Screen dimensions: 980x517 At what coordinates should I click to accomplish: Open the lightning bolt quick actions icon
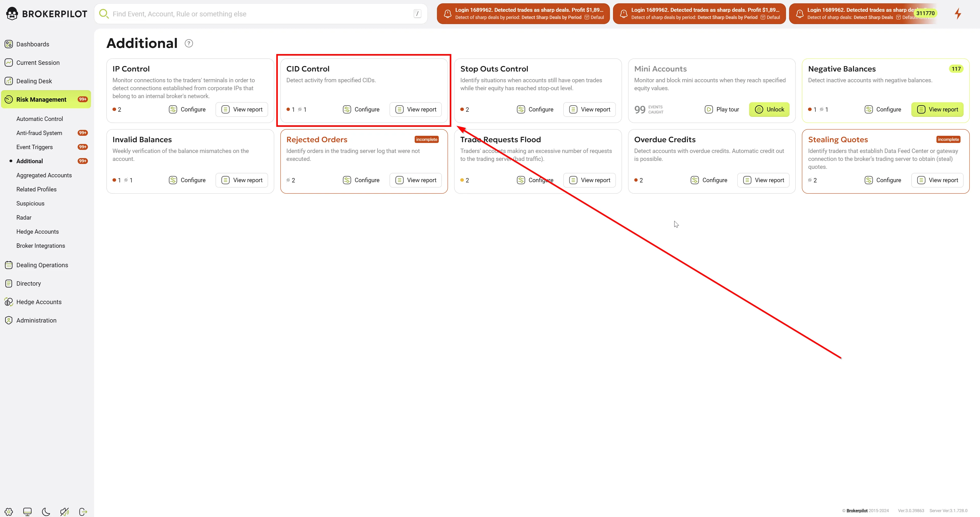[957, 14]
